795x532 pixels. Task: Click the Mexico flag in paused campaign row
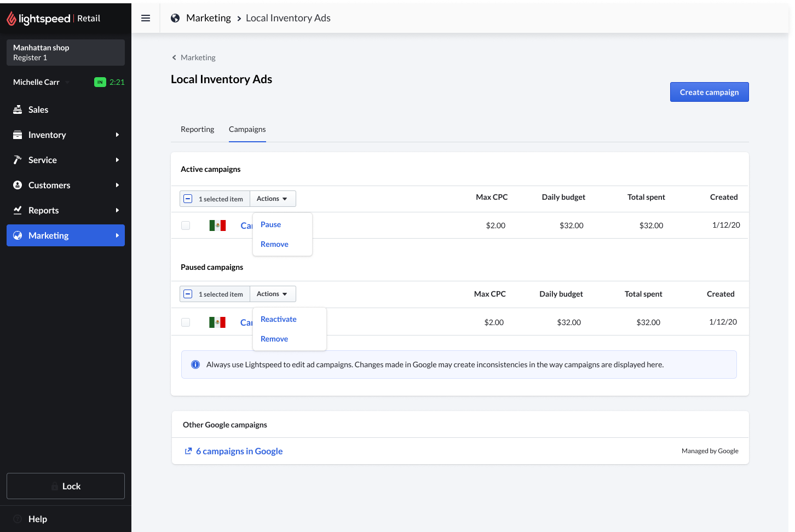[217, 322]
